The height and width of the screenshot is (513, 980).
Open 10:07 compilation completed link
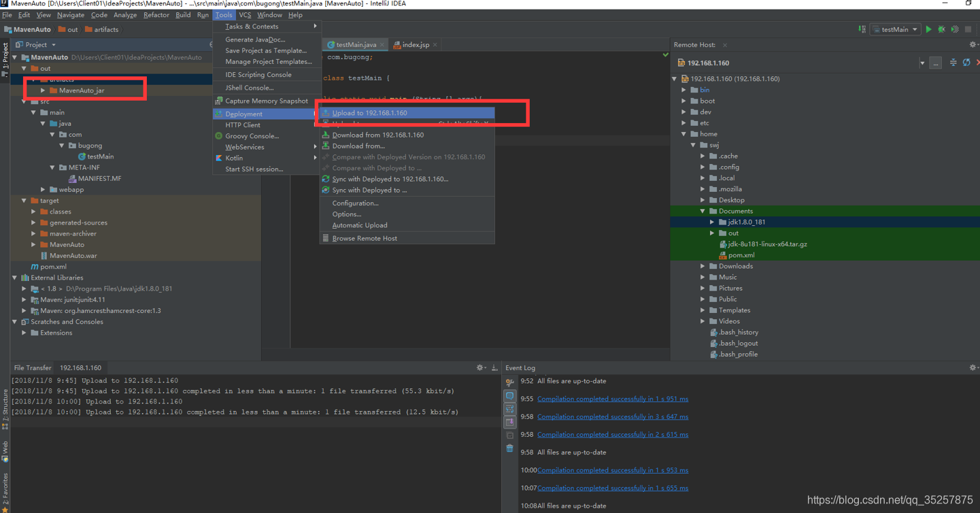pos(613,488)
